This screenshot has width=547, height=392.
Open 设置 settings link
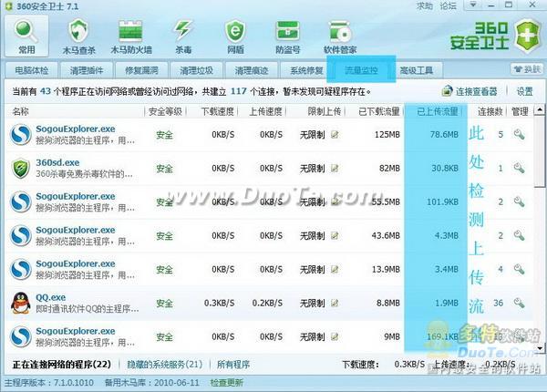point(524,91)
